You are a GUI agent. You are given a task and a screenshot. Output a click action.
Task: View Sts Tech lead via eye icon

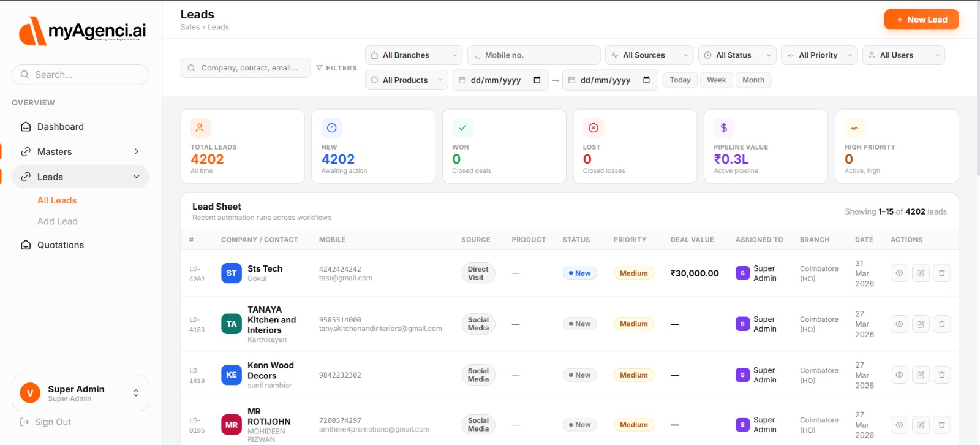899,273
